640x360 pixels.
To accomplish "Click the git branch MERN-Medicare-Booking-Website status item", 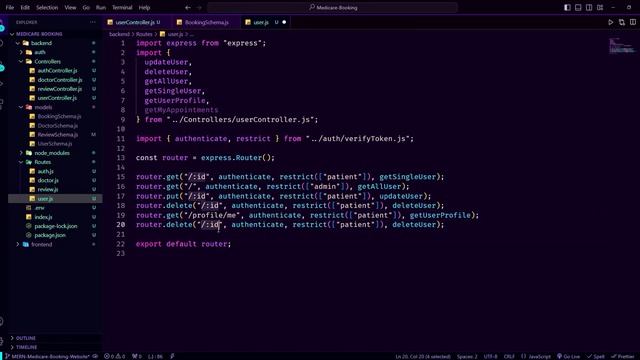I will coord(48,356).
